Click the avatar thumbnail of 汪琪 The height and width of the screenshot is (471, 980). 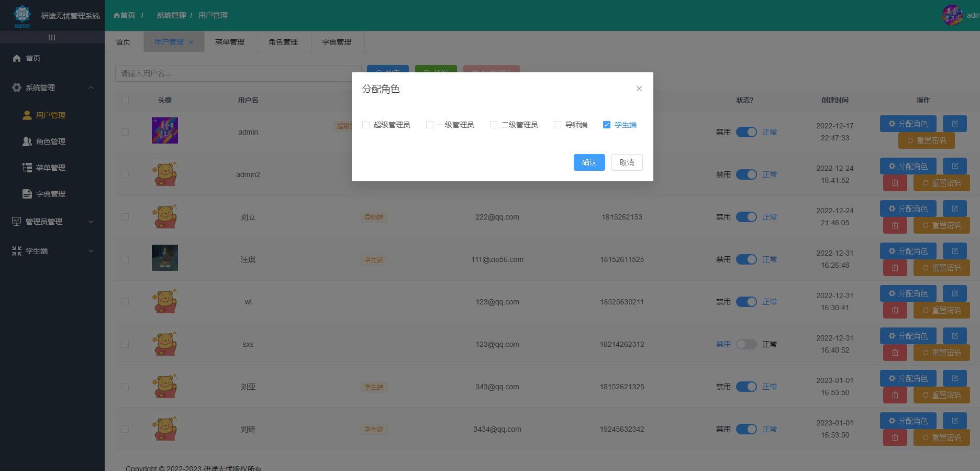tap(165, 258)
